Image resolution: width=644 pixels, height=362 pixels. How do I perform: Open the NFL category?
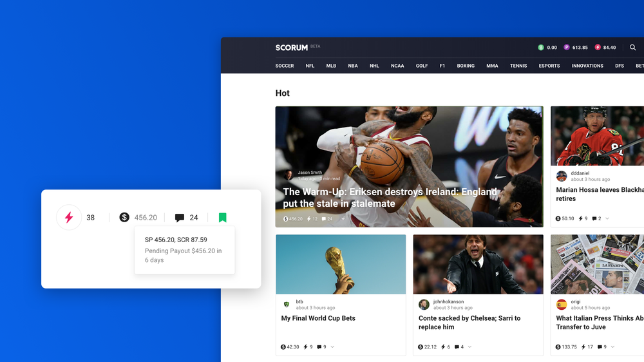pyautogui.click(x=310, y=66)
